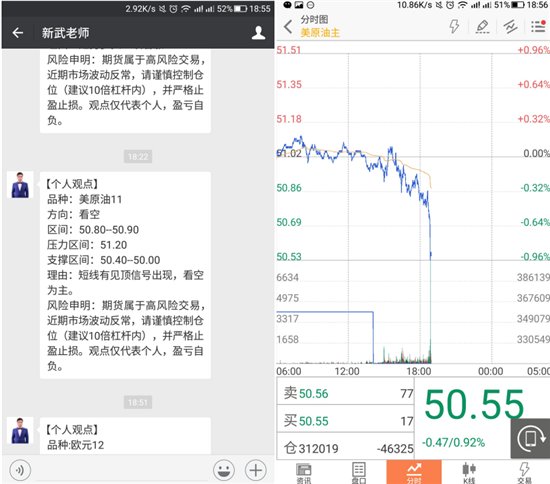This screenshot has height=484, width=550.
Task: Switch to voice input in chat bar
Action: [x=20, y=470]
